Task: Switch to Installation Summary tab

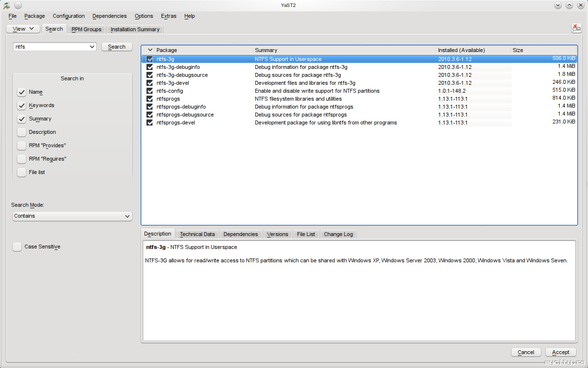Action: [135, 29]
